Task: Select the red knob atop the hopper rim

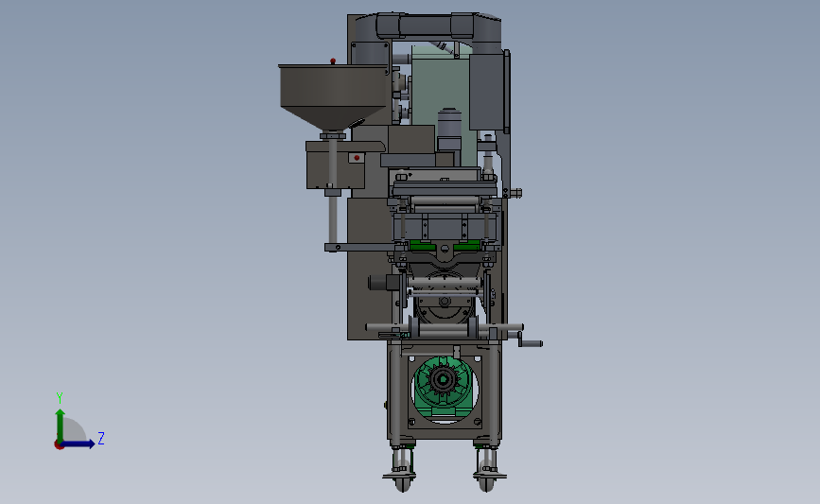Action: pyautogui.click(x=333, y=61)
